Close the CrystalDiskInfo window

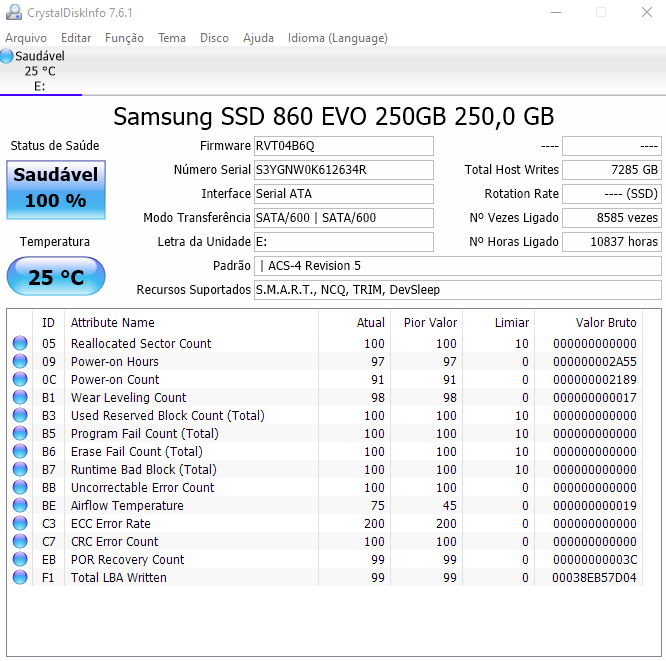click(647, 12)
